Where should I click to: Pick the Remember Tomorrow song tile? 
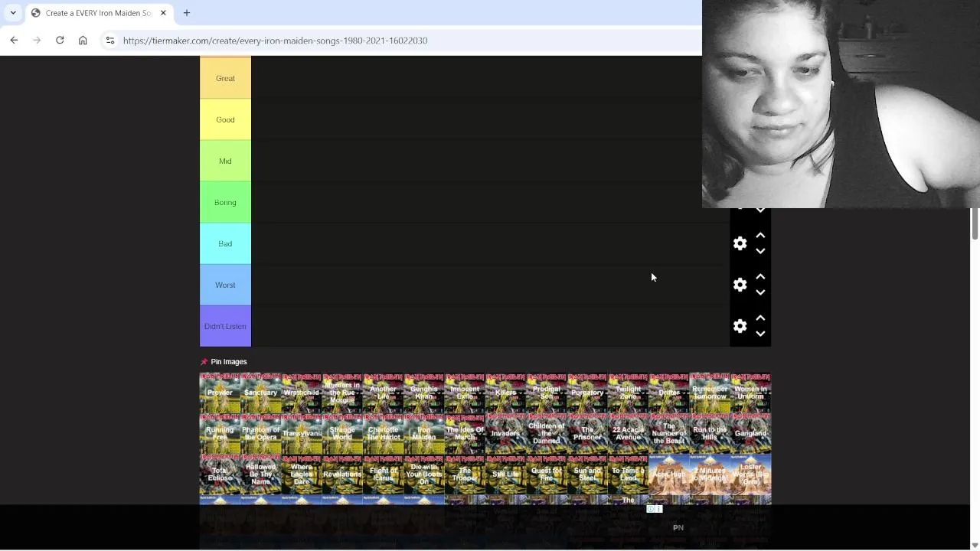pyautogui.click(x=710, y=393)
